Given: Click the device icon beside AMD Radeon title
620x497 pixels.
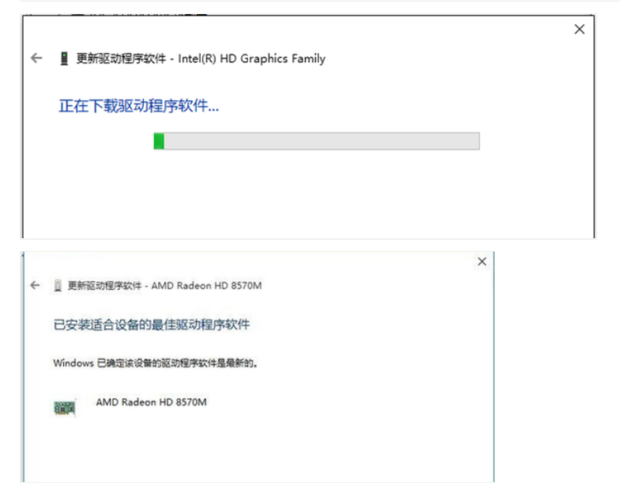Looking at the screenshot, I should point(58,285).
